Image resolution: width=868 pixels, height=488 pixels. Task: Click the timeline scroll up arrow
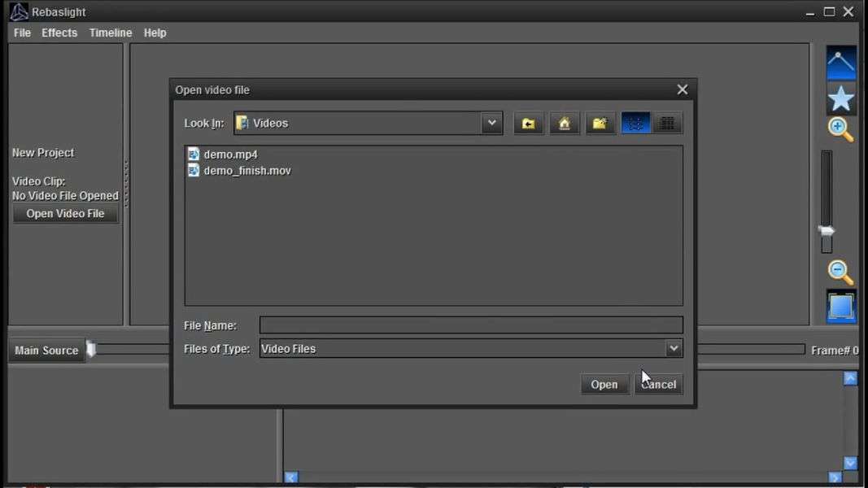coord(850,378)
